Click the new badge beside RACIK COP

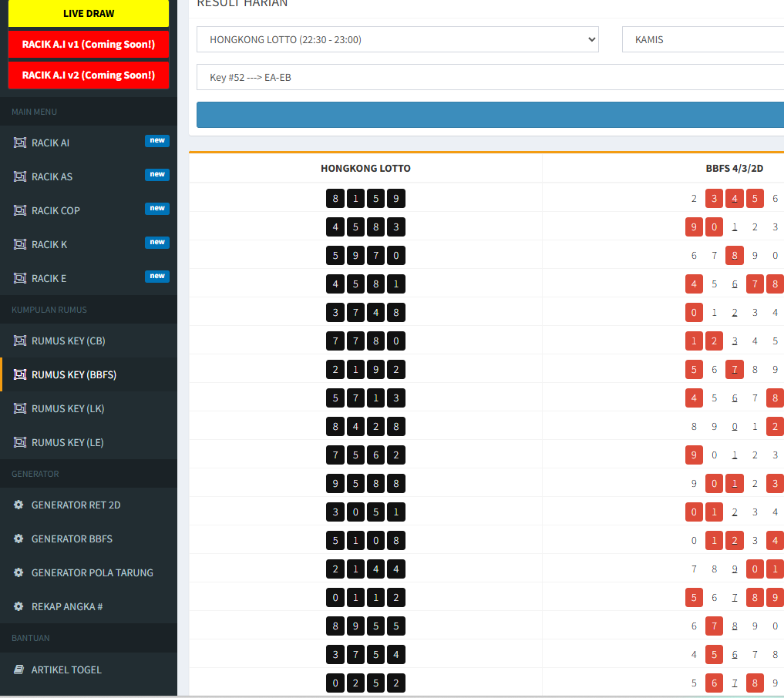(157, 208)
